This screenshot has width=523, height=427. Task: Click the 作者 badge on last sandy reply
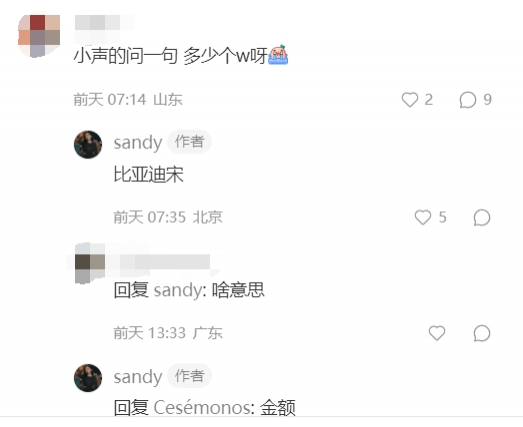[189, 376]
